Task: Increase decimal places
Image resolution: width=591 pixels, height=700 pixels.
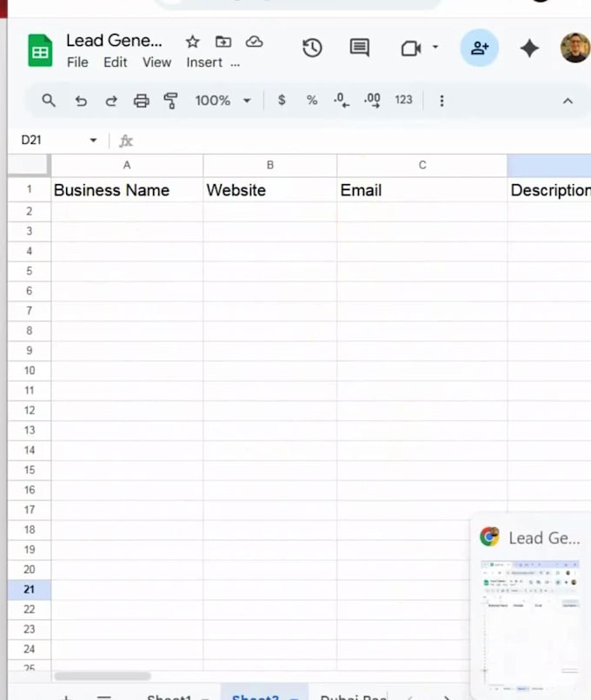Action: pyautogui.click(x=372, y=100)
